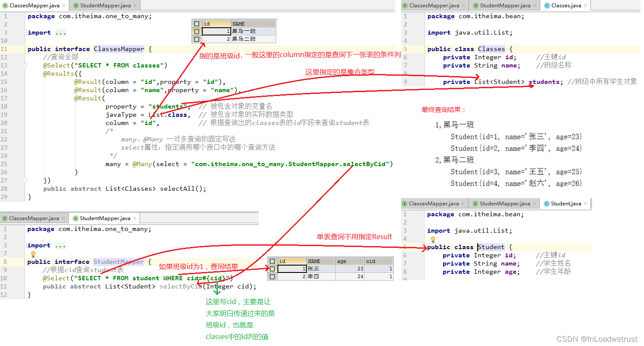The height and width of the screenshot is (346, 644).
Task: Click @Many annotation at line 25
Action: (x=142, y=164)
